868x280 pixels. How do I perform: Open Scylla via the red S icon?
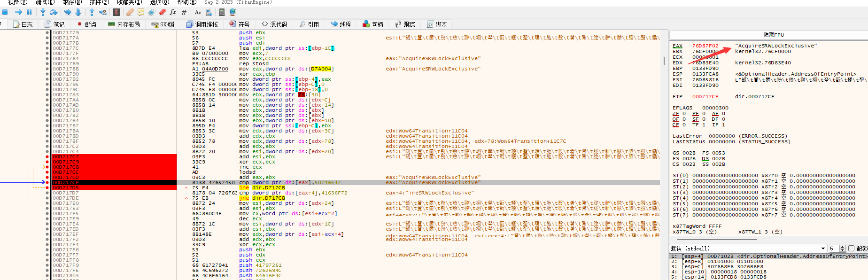(x=116, y=12)
